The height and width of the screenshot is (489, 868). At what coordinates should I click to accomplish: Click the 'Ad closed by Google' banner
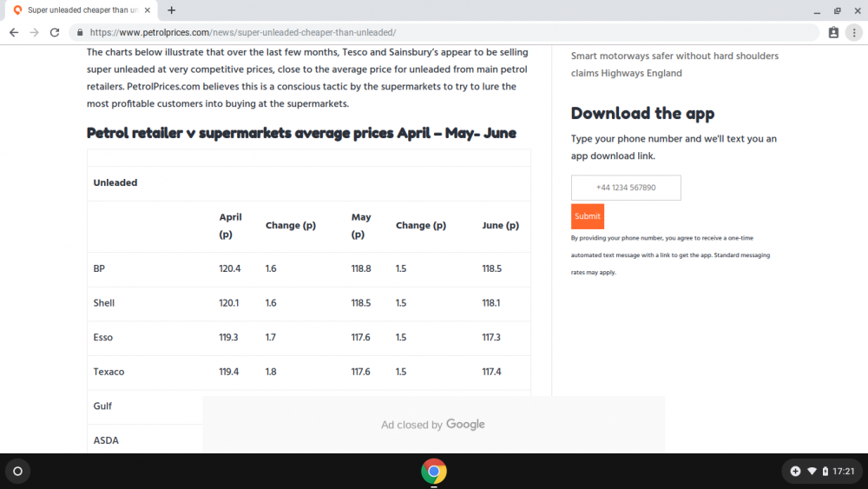pos(433,424)
